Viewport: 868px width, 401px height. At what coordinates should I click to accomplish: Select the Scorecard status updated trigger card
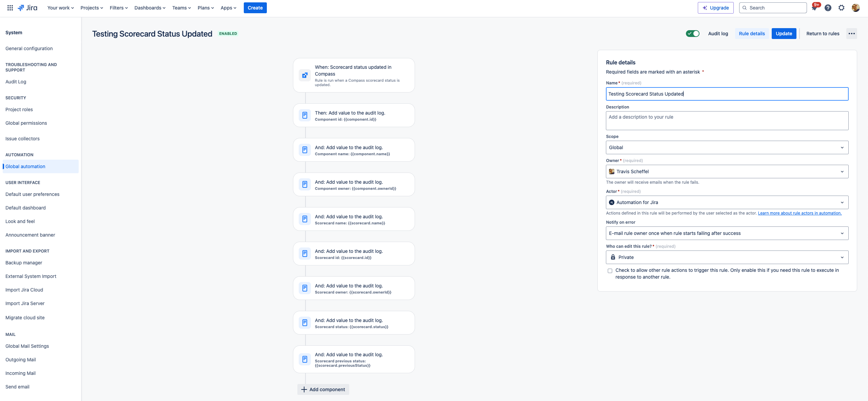(x=354, y=75)
